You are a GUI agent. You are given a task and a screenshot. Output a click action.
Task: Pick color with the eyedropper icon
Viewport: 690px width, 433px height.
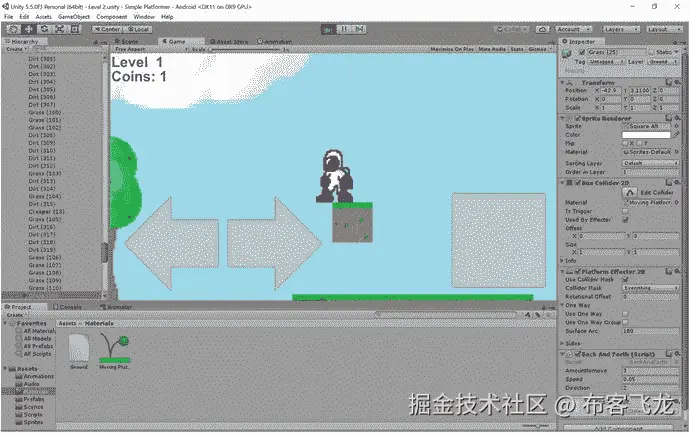(676, 135)
